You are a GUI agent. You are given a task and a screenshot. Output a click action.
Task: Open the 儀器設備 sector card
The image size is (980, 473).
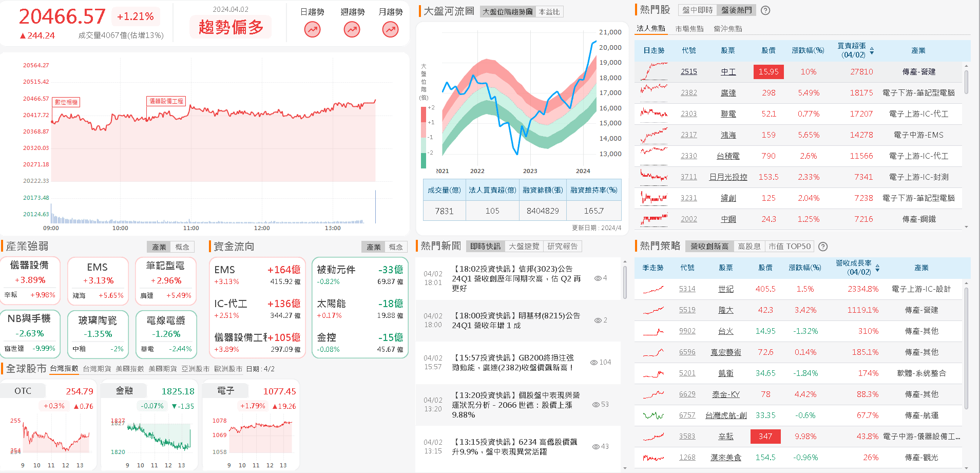30,280
